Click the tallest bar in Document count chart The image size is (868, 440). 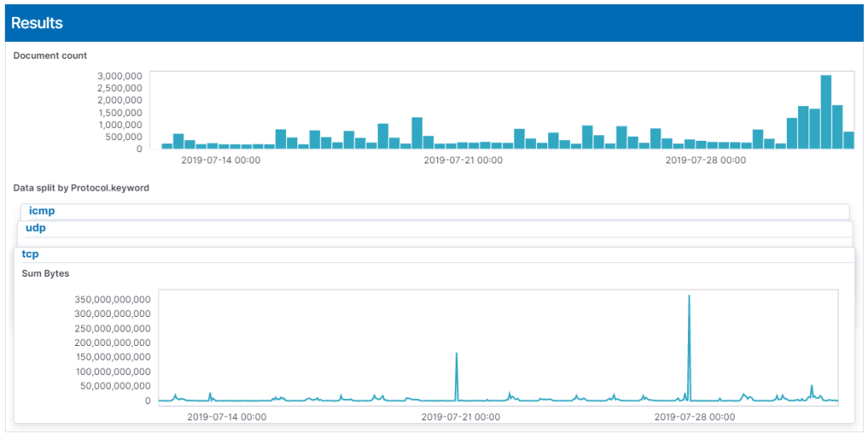coord(825,112)
